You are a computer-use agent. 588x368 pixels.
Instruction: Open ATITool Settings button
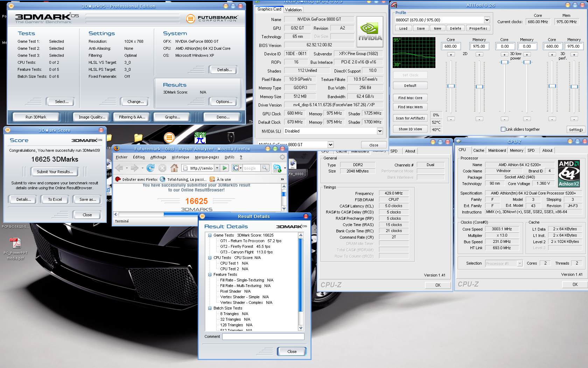[576, 129]
